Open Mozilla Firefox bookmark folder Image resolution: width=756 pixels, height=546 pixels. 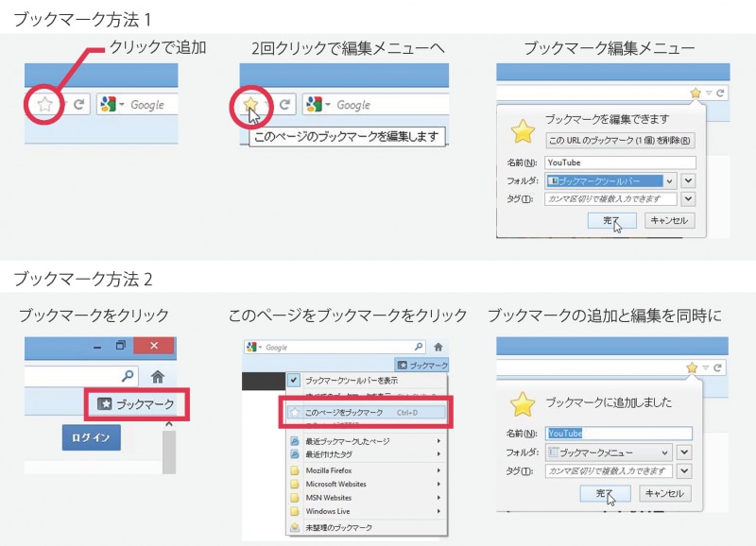(x=367, y=470)
